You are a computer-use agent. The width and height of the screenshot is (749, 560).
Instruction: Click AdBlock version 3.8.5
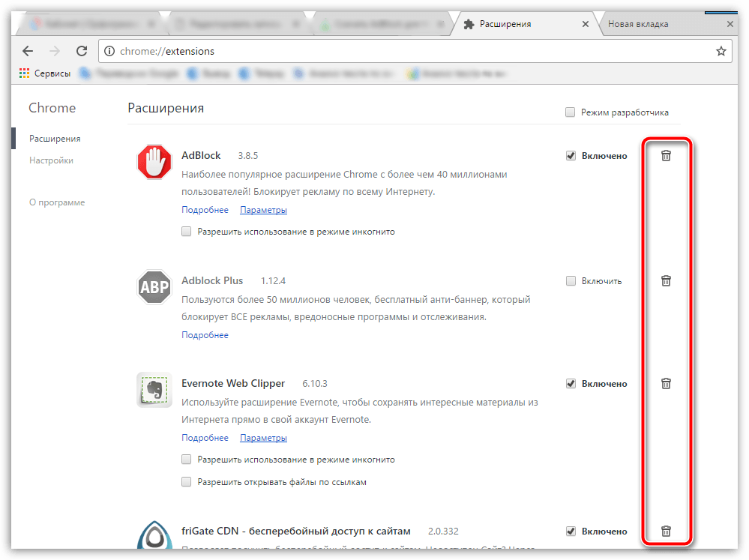point(248,156)
